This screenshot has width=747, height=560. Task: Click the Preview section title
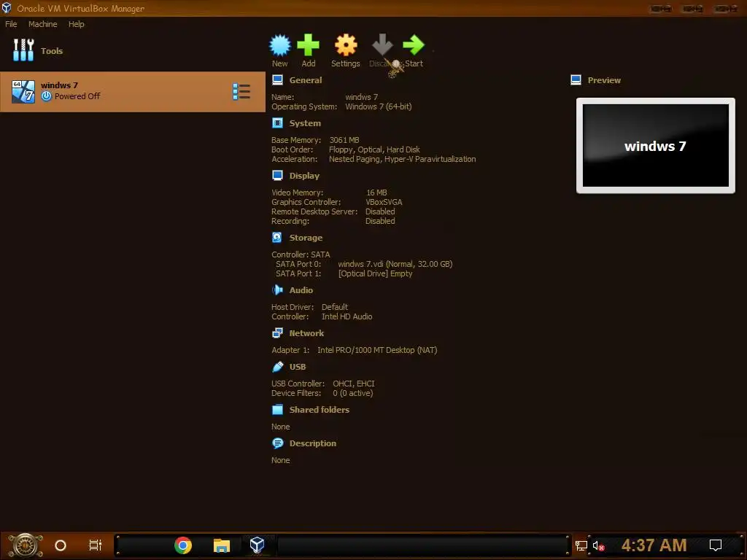tap(604, 80)
